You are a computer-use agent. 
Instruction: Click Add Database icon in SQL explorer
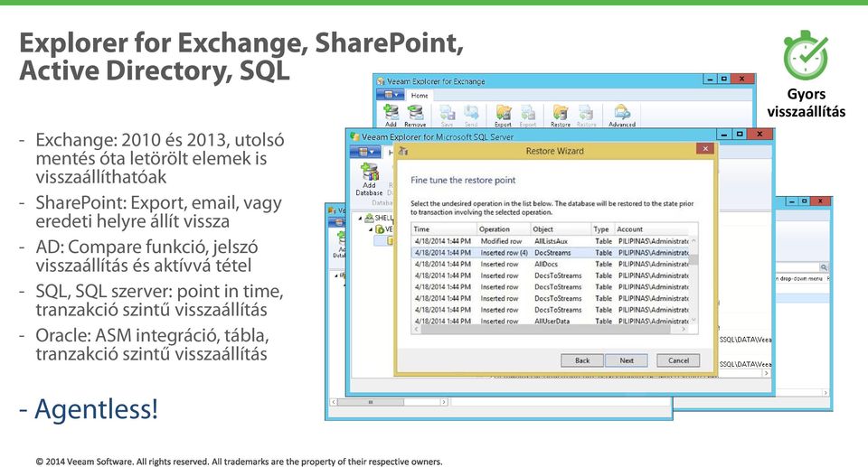point(369,172)
